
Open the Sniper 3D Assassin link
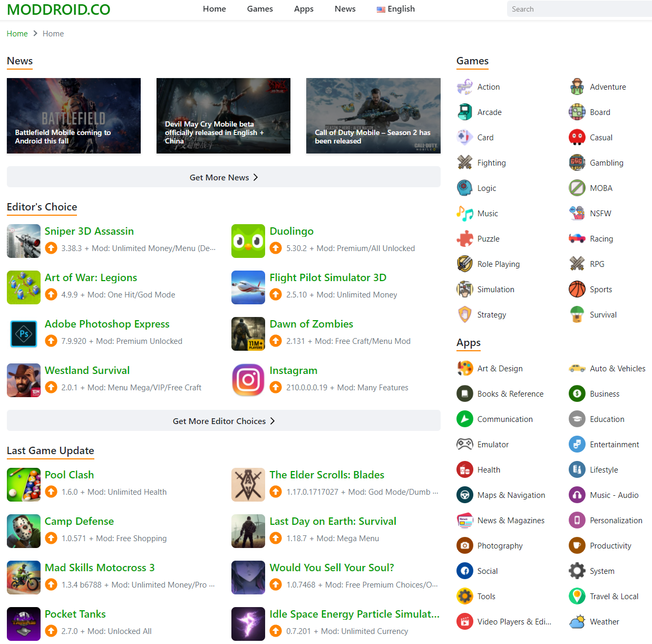pyautogui.click(x=89, y=231)
